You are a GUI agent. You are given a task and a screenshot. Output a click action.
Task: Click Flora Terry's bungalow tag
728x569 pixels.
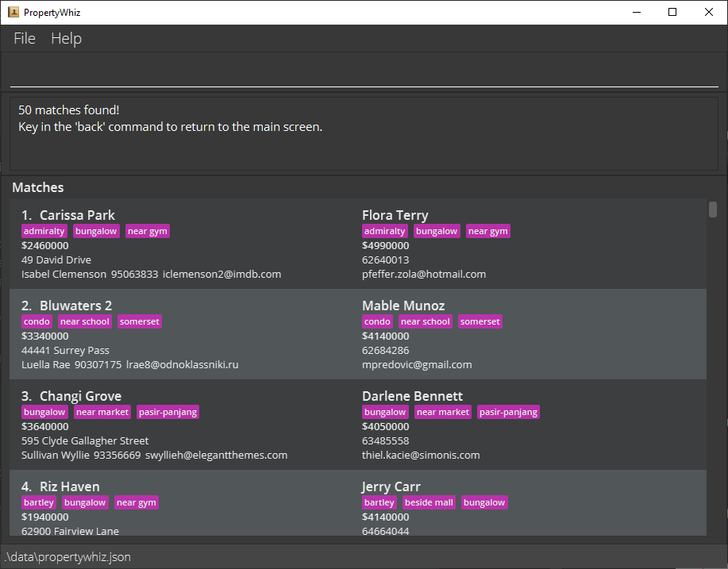click(437, 231)
